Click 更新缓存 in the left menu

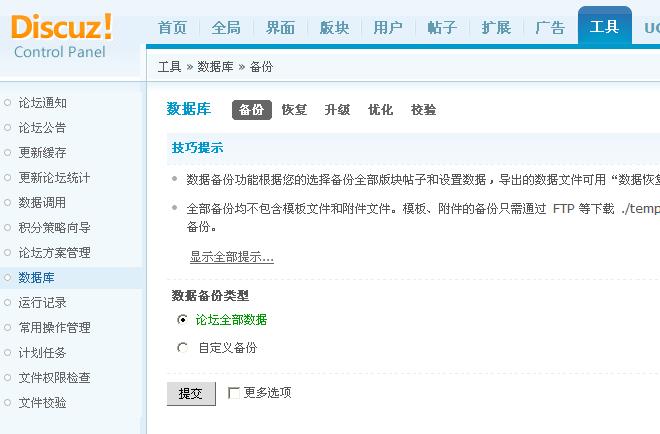(42, 153)
